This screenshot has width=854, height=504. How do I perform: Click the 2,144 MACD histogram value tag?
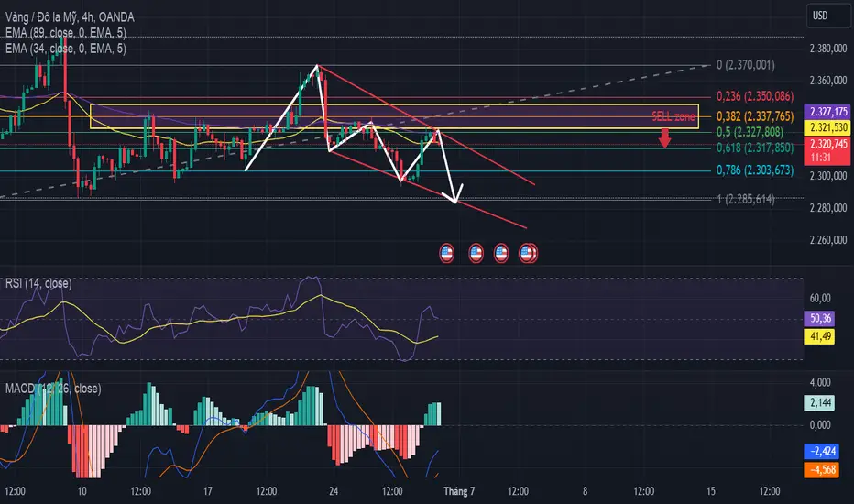click(820, 402)
